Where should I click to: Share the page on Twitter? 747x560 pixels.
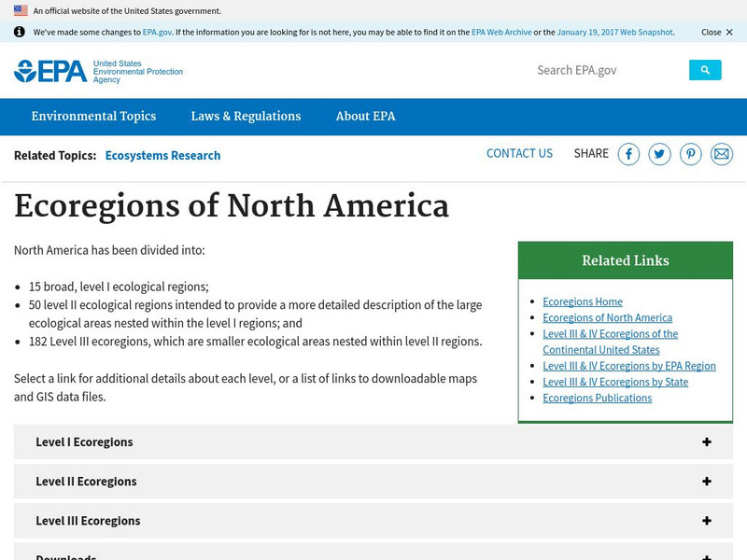click(x=660, y=154)
